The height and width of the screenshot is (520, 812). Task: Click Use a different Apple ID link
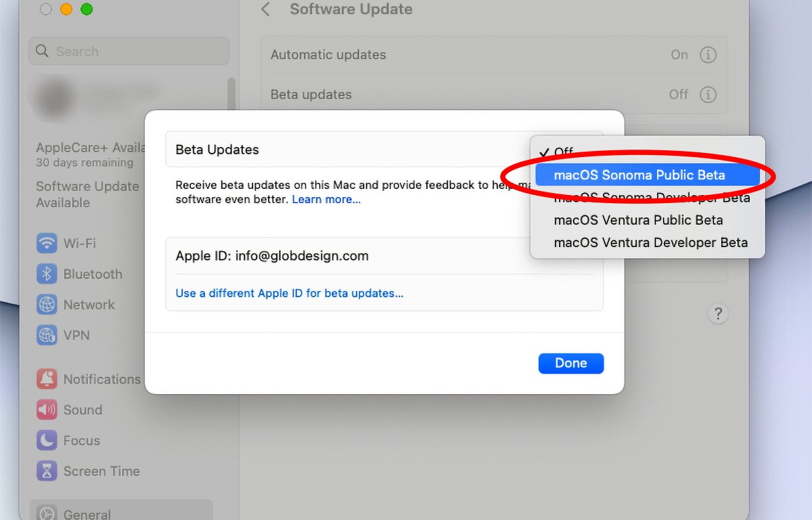point(290,293)
